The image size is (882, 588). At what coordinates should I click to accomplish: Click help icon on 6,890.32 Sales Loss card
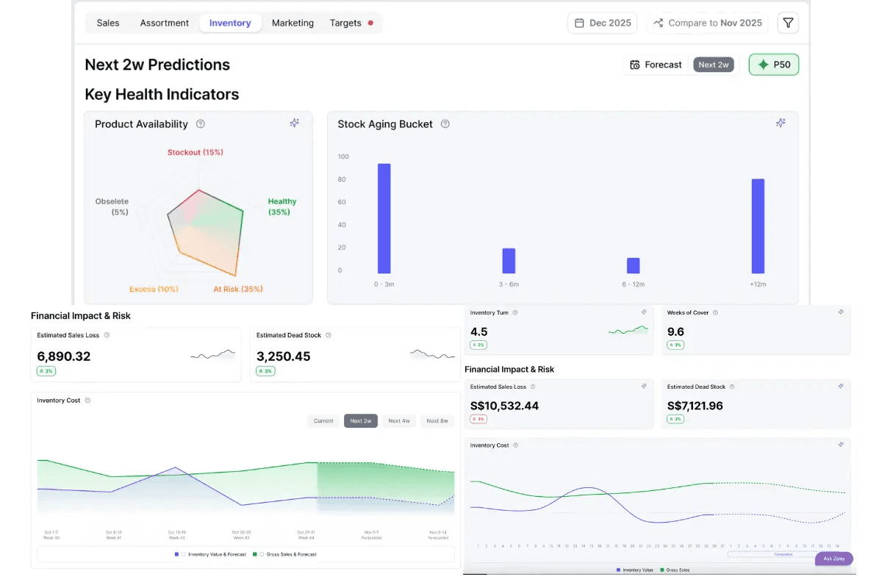[107, 335]
